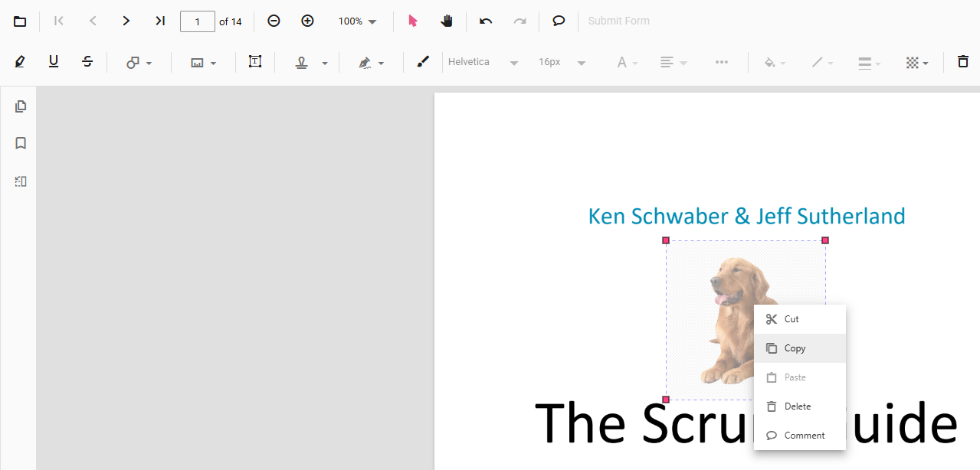
Task: Open the shapes annotation dropdown
Action: click(139, 63)
